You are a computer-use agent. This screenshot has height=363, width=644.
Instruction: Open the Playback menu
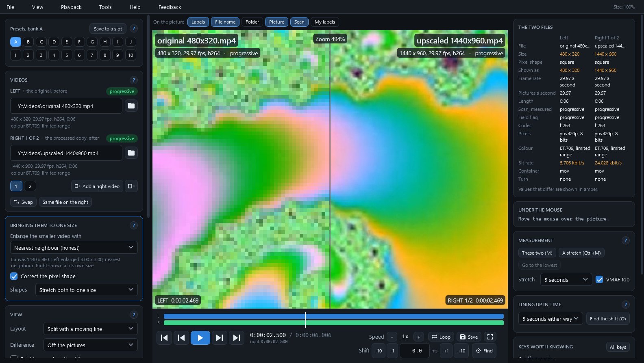point(71,7)
